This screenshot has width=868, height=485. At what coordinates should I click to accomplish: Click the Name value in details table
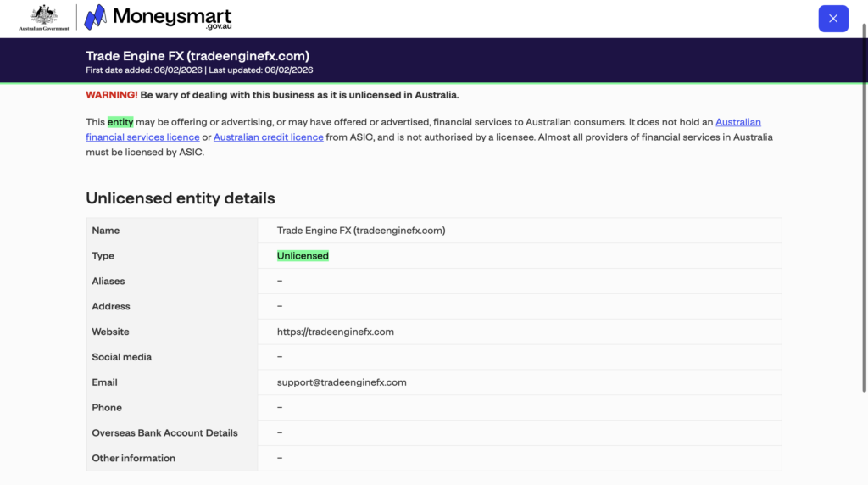[x=360, y=231]
